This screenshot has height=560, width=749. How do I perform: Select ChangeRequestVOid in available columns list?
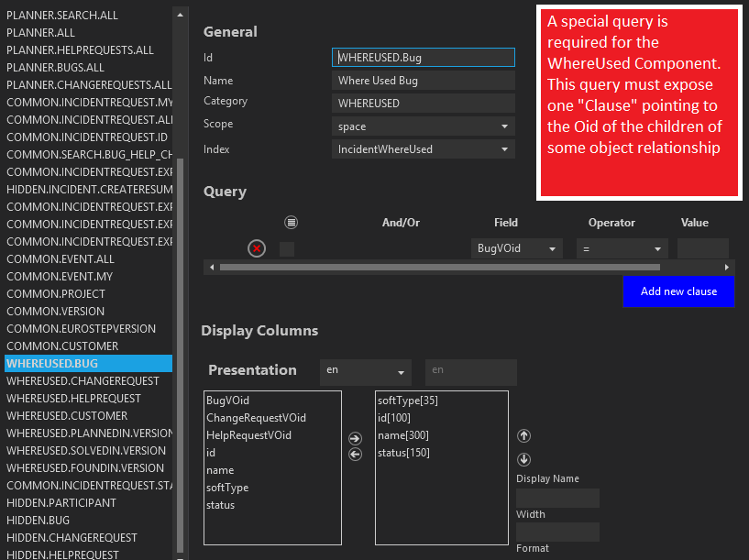[x=256, y=418]
